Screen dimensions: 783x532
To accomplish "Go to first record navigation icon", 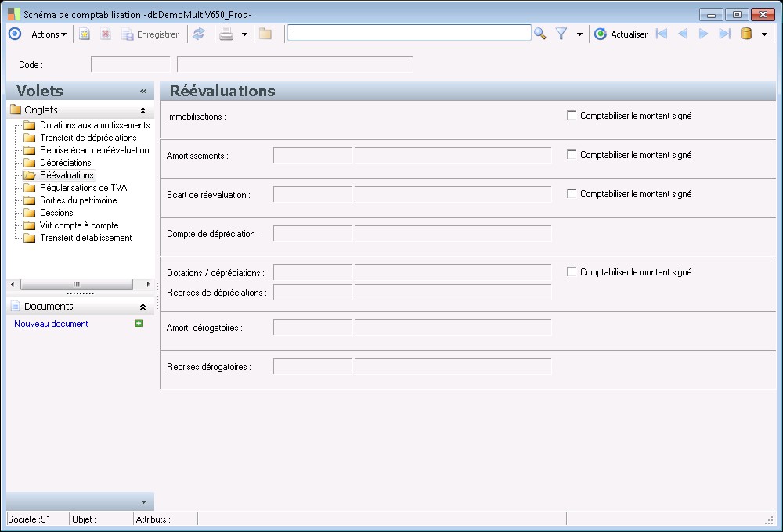I will pos(662,34).
